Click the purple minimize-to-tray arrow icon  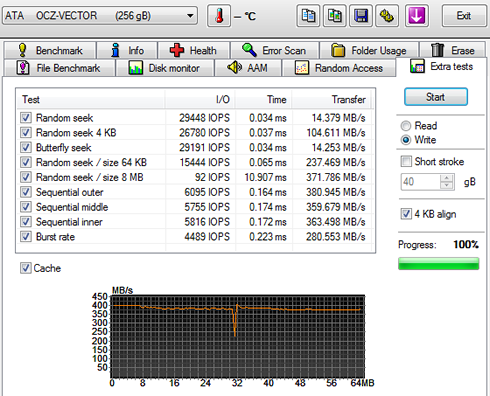417,16
